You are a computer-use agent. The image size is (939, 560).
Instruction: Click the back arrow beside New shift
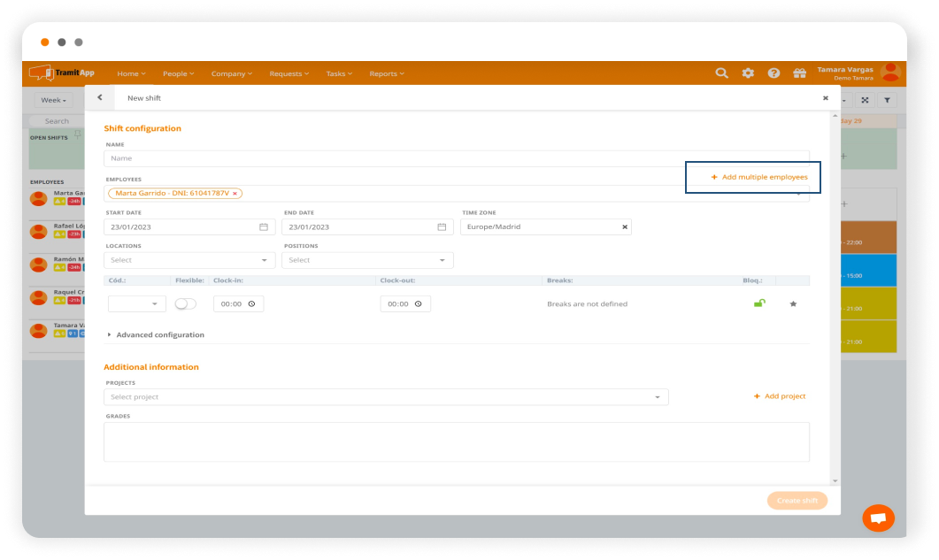coord(100,98)
